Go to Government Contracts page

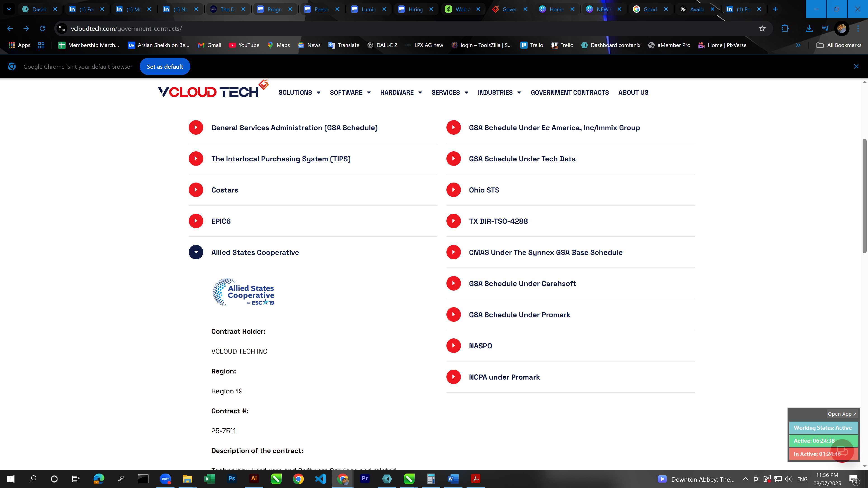(x=569, y=92)
